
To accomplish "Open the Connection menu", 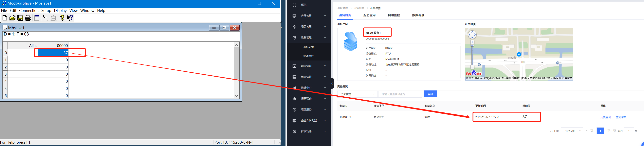I will click(29, 11).
